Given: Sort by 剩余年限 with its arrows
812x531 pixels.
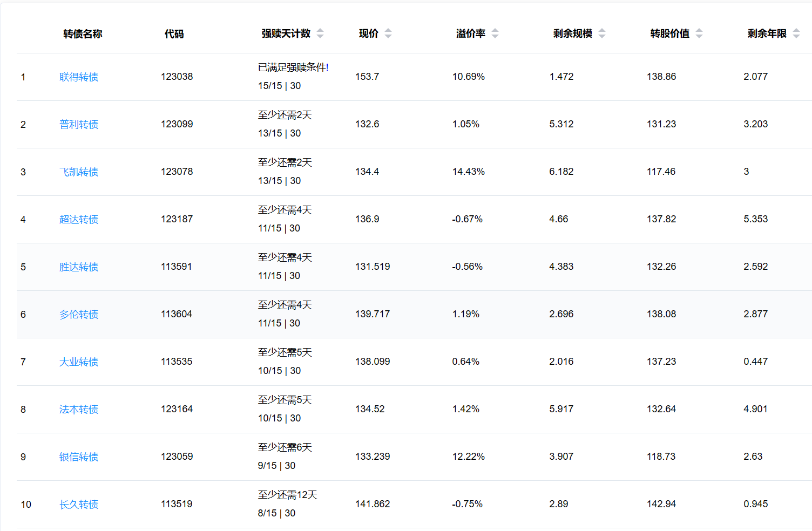Looking at the screenshot, I should point(796,33).
